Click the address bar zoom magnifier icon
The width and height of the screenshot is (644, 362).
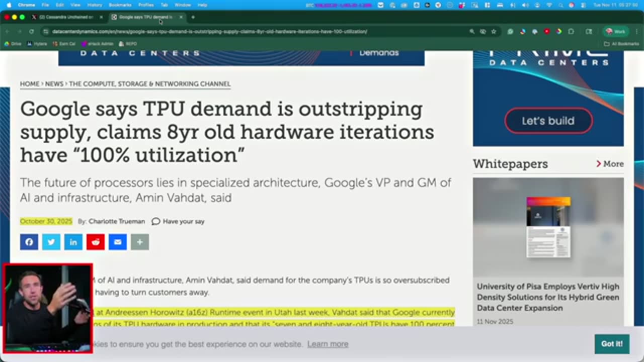(x=471, y=31)
